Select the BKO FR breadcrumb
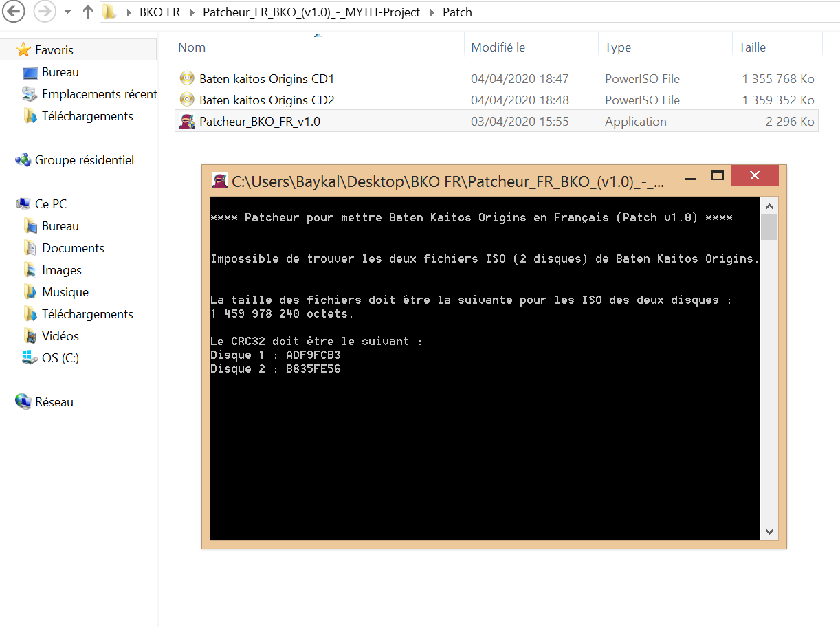 pos(159,12)
